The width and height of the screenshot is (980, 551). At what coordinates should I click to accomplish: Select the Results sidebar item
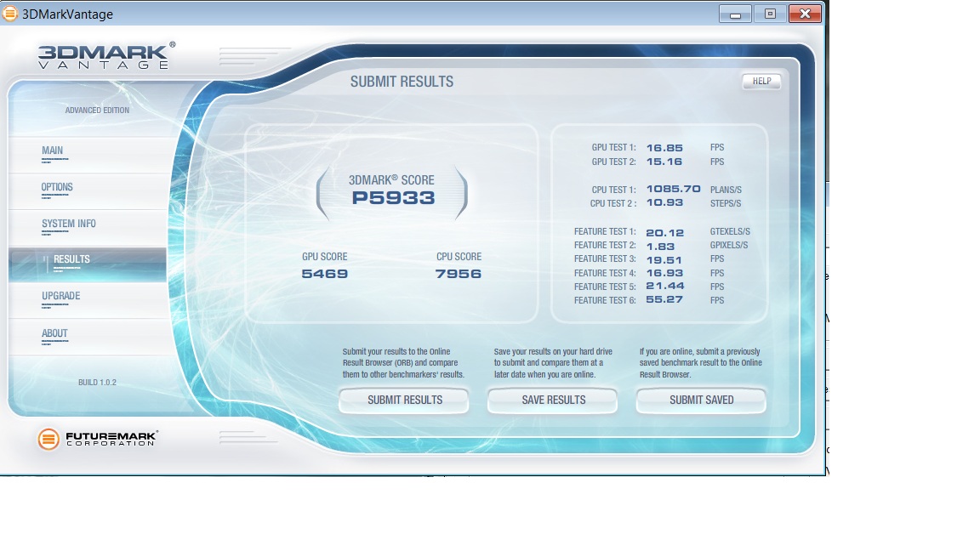(x=88, y=264)
